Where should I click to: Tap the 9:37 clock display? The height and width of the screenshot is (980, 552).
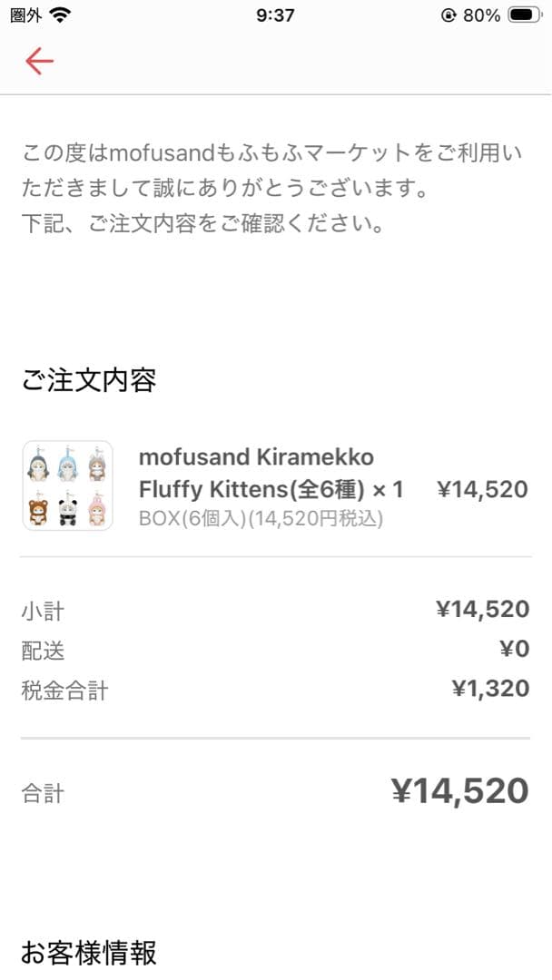click(x=276, y=15)
